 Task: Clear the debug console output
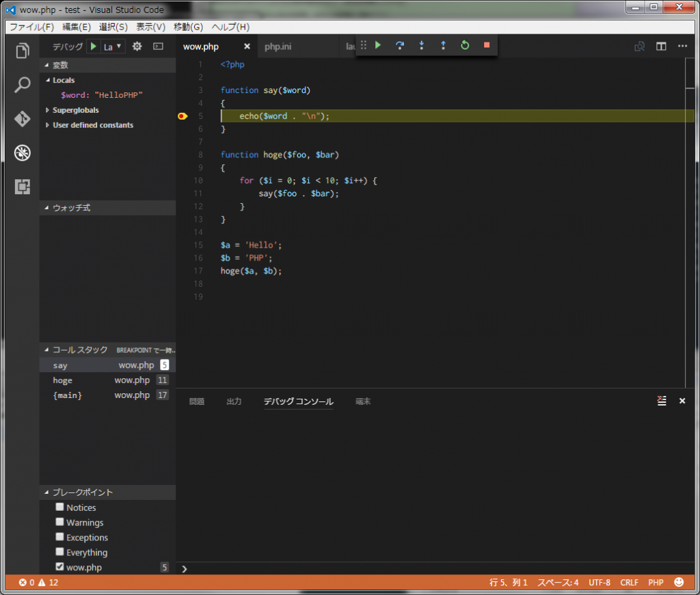tap(662, 401)
